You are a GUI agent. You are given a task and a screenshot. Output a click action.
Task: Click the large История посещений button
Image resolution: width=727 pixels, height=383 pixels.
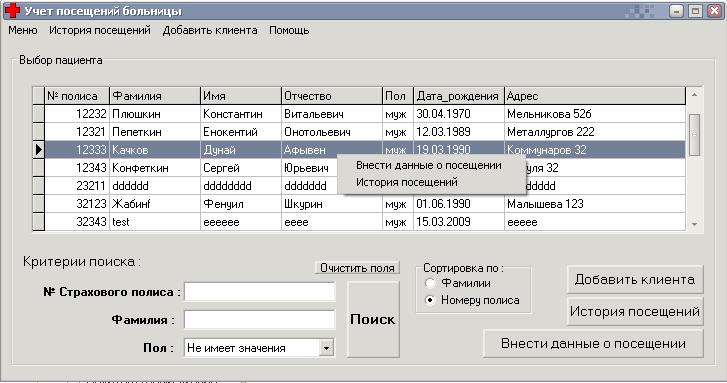635,311
